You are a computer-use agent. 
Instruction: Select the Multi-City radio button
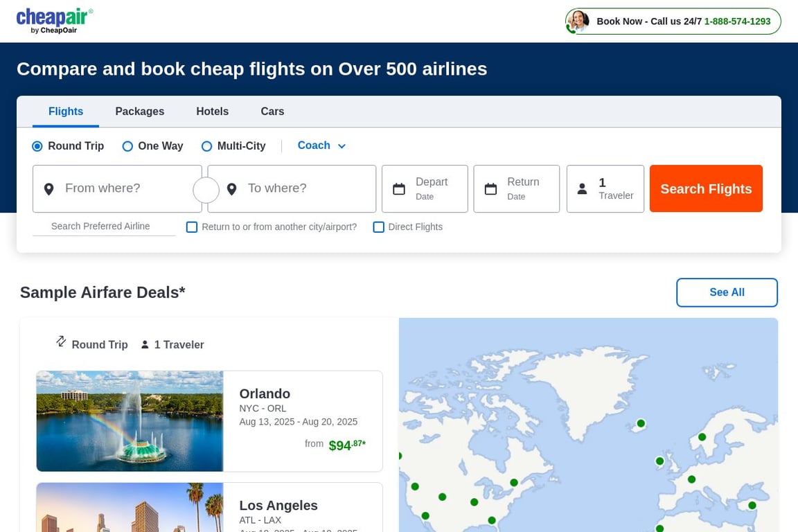(x=206, y=146)
